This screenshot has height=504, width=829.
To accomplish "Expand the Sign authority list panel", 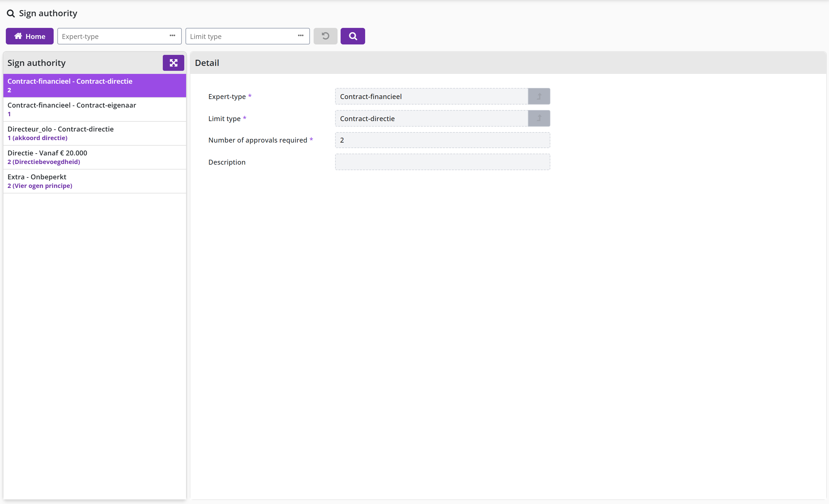I will coord(173,63).
